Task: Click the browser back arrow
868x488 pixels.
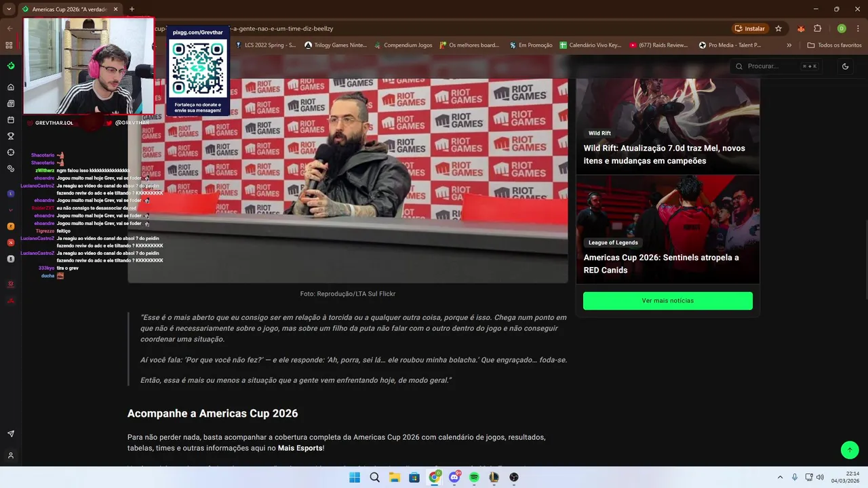Action: (9, 28)
